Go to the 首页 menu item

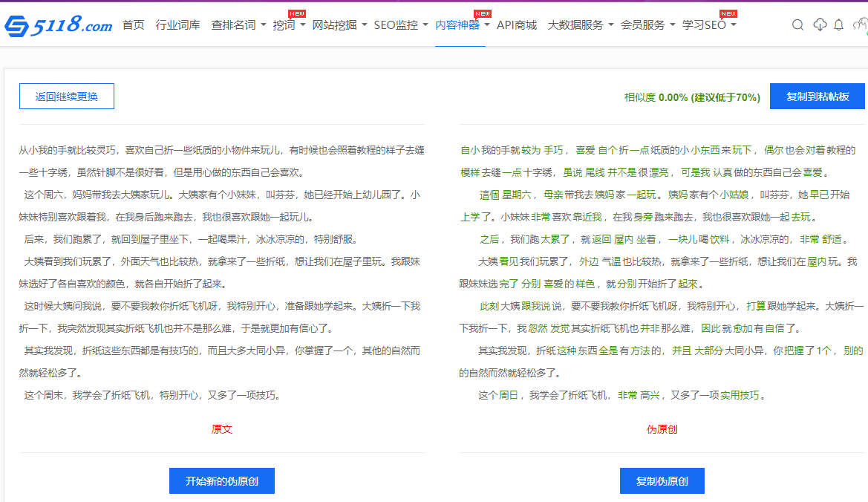[134, 25]
